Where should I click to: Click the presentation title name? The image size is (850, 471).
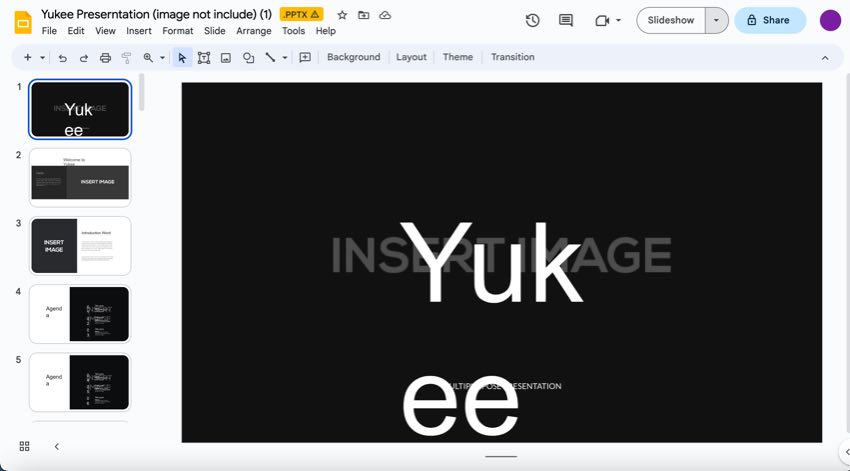[156, 14]
